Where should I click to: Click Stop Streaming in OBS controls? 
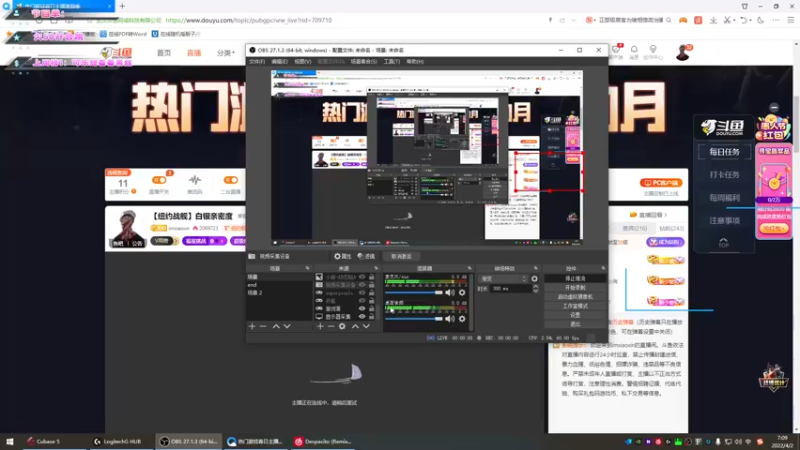(x=575, y=279)
